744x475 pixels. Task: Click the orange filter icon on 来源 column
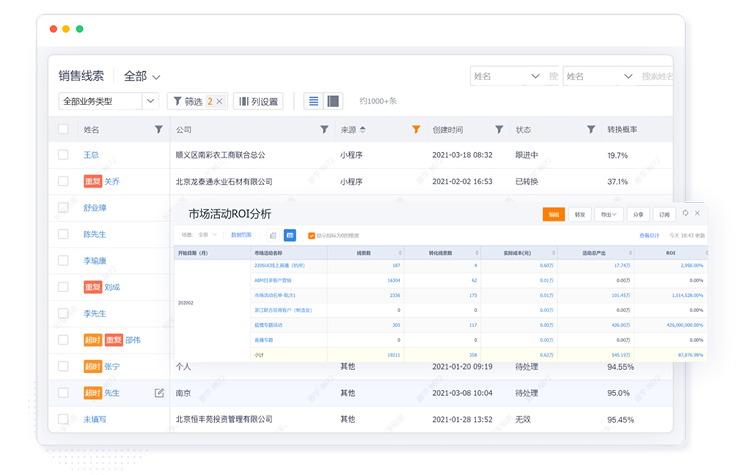coord(416,130)
